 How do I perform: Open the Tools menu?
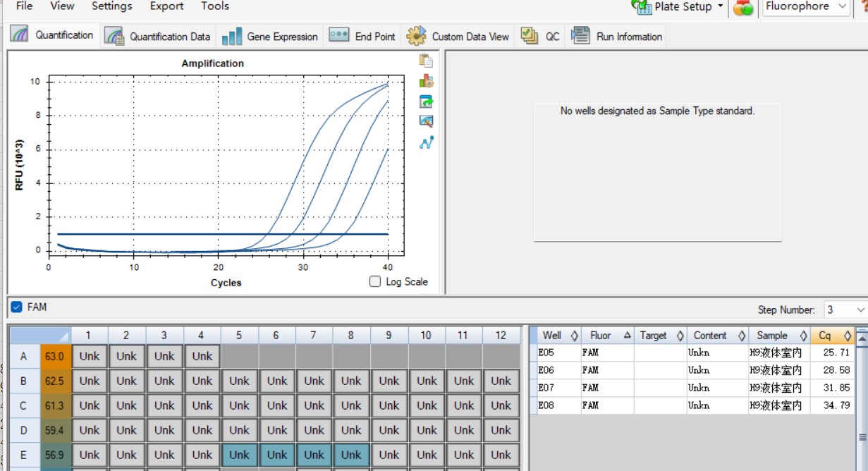pyautogui.click(x=215, y=6)
